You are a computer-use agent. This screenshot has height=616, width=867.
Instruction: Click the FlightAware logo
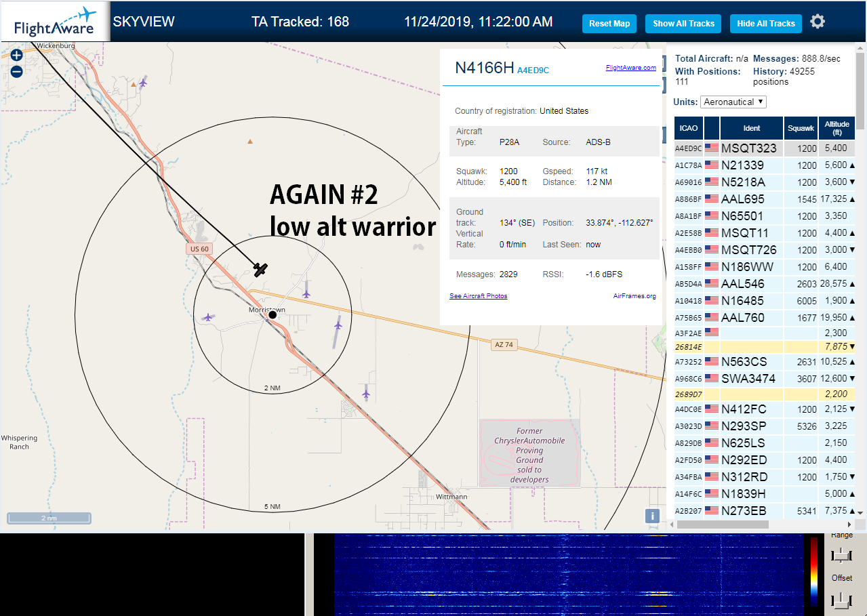(54, 22)
